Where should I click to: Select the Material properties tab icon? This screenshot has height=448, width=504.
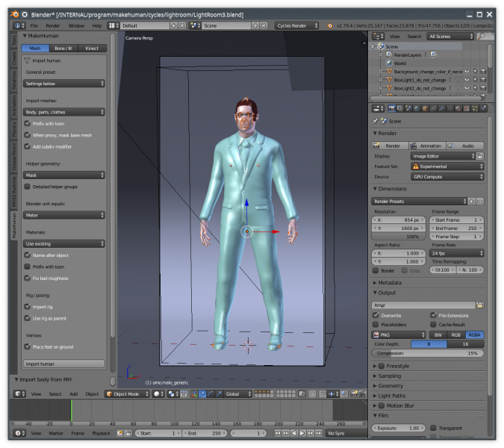458,108
